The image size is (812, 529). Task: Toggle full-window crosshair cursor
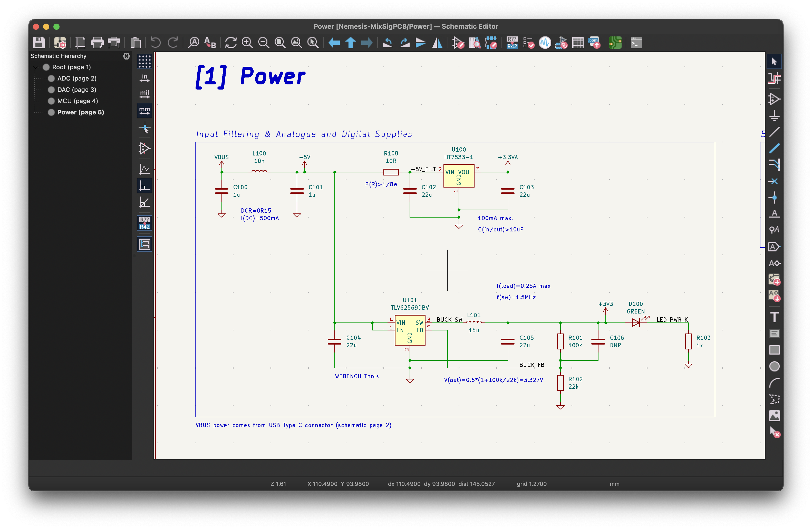pos(144,129)
